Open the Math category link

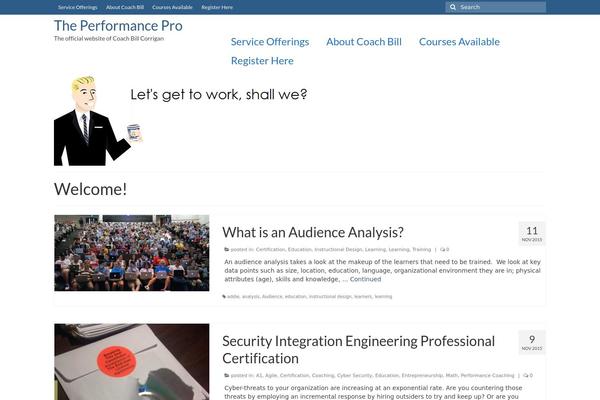[x=452, y=376]
